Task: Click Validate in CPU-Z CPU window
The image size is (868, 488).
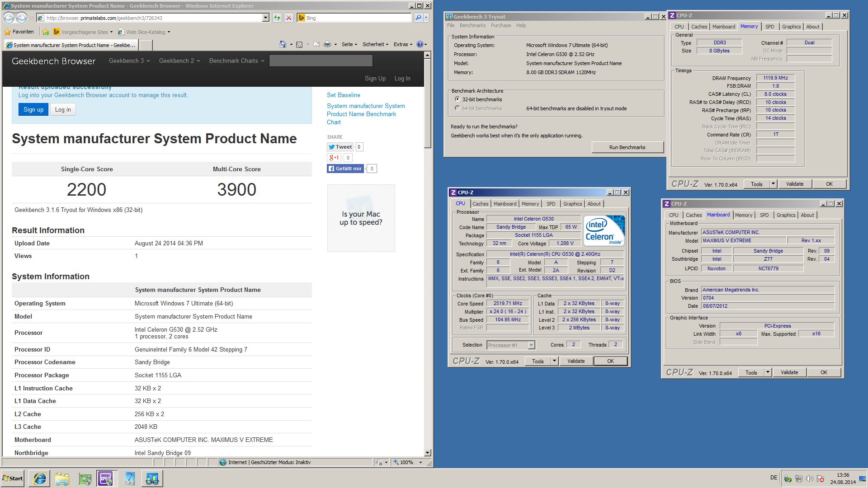Action: 576,361
